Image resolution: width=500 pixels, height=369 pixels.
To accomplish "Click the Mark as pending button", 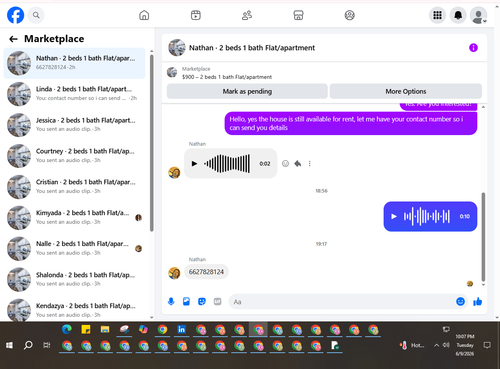I will [247, 91].
